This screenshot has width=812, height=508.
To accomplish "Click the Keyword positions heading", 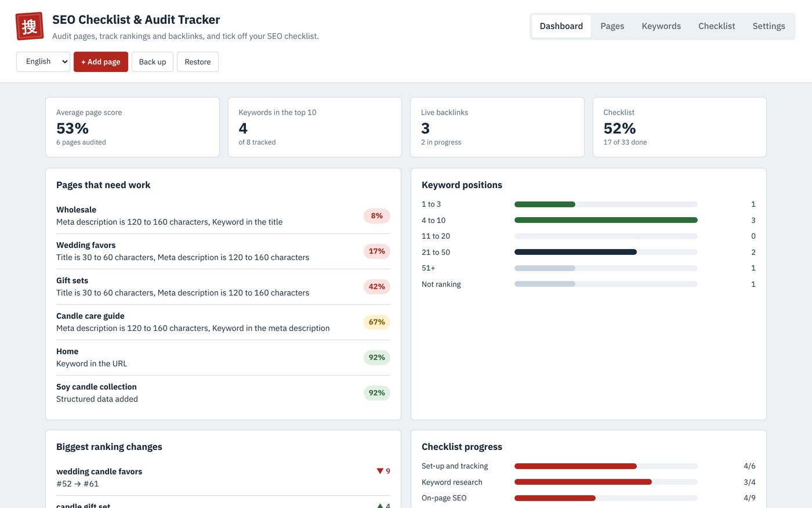I will click(462, 185).
